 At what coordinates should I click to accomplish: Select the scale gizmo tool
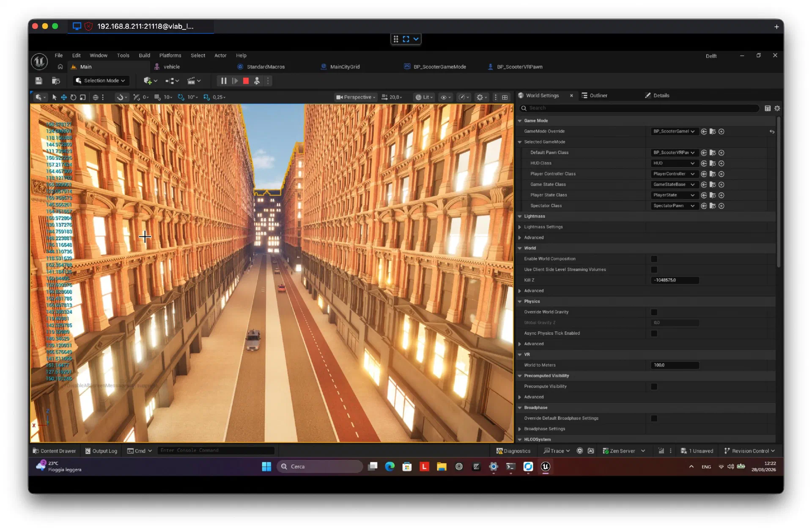[82, 97]
